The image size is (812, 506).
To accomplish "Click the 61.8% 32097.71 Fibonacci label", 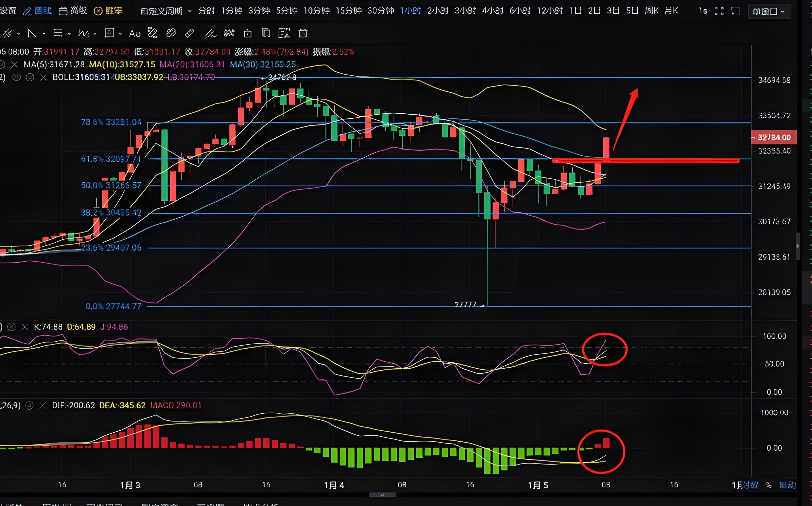I will [x=111, y=159].
